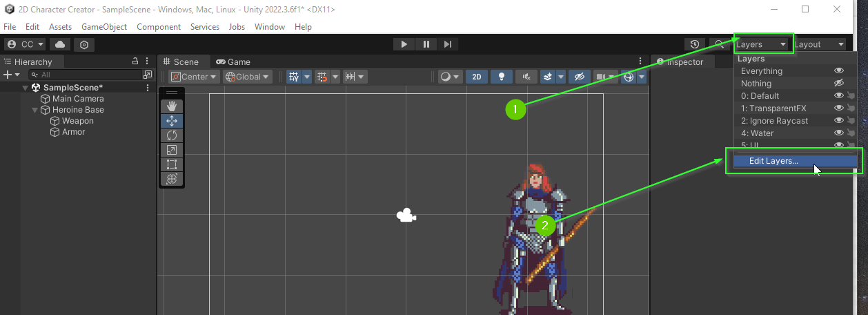Toggle grid visibility button

point(294,77)
